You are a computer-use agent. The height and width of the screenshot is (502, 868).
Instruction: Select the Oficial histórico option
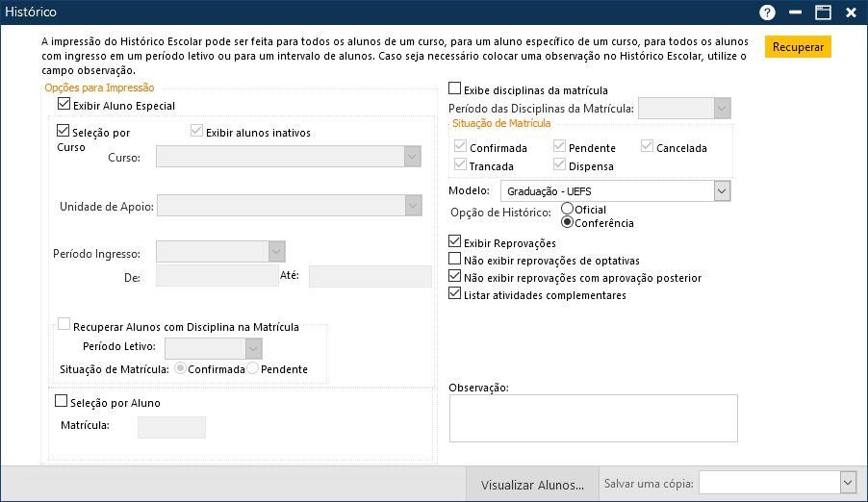point(568,209)
